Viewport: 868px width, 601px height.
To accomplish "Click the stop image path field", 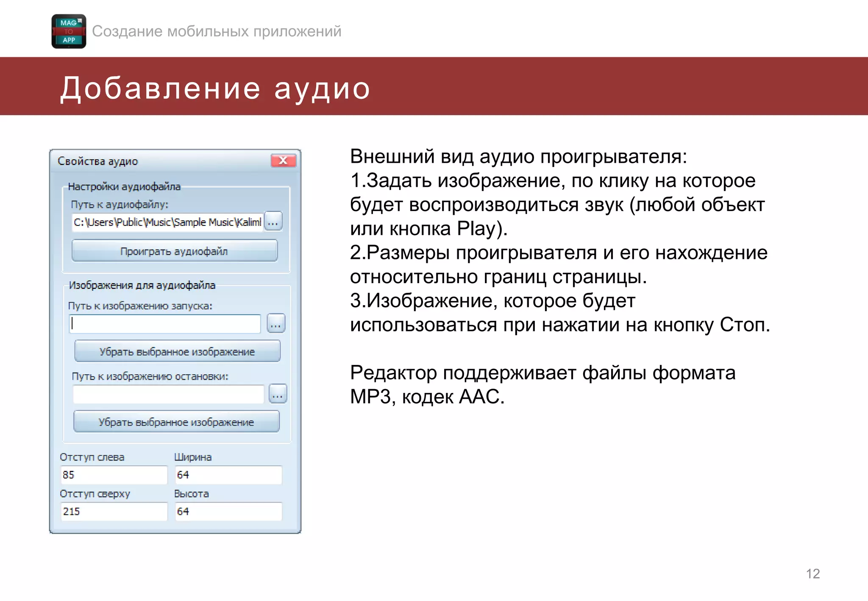I will pos(168,395).
